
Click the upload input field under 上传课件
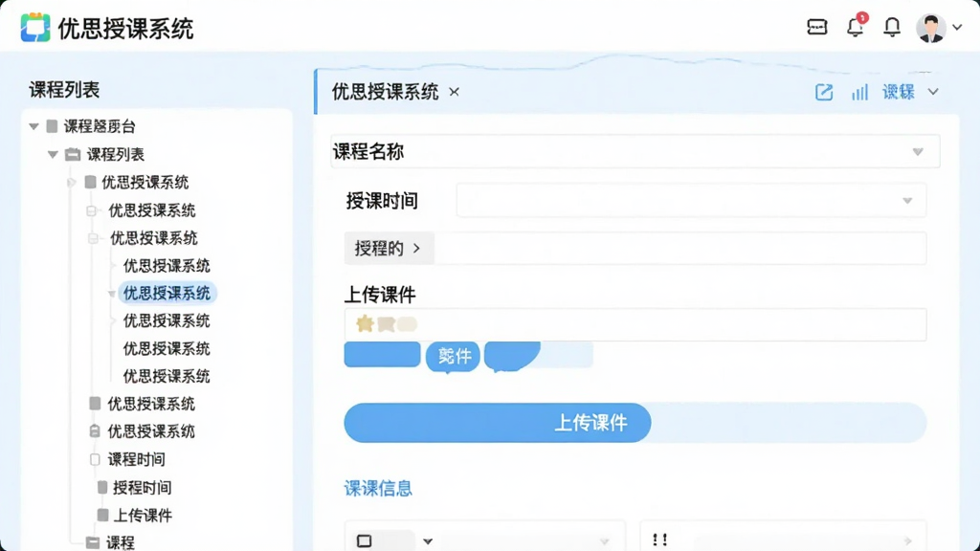pos(635,324)
